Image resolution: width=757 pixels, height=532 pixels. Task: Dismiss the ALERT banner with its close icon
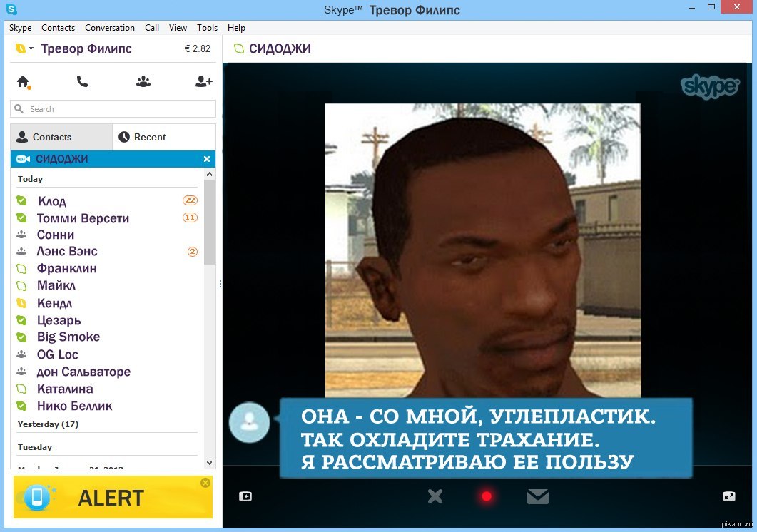205,483
